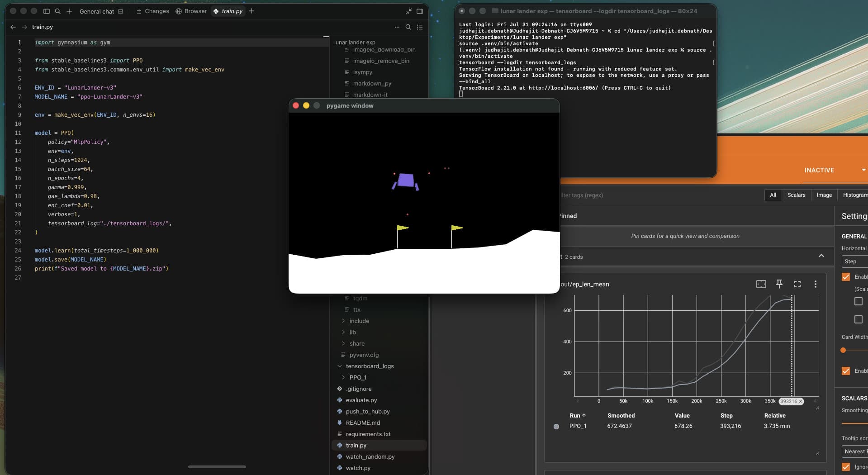Click the collapse window arrows icon in editor
The image size is (868, 475).
409,11
